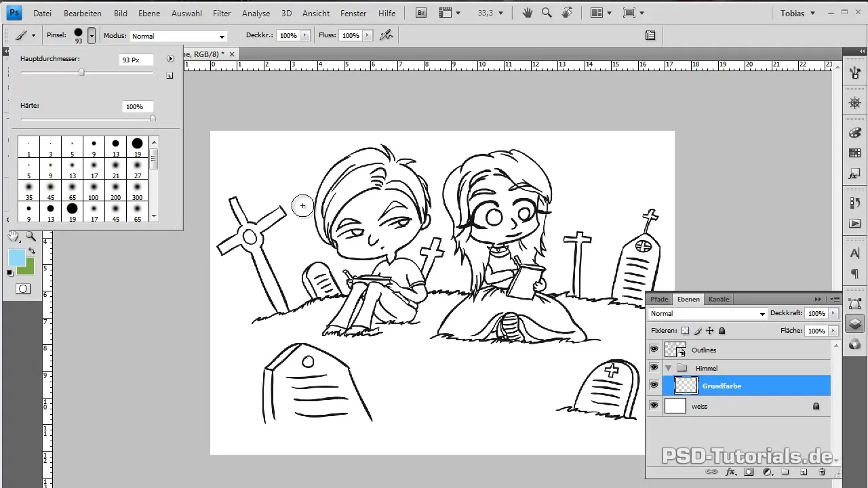Open the Brush tool preset picker
Viewport: 868px width, 488px height.
[25, 35]
